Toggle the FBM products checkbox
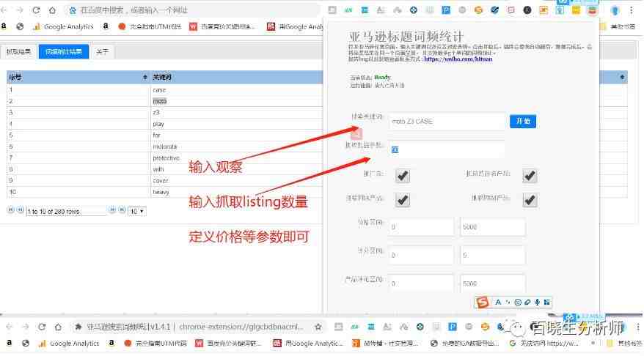Viewport: 644px width, 356px height. (530, 200)
